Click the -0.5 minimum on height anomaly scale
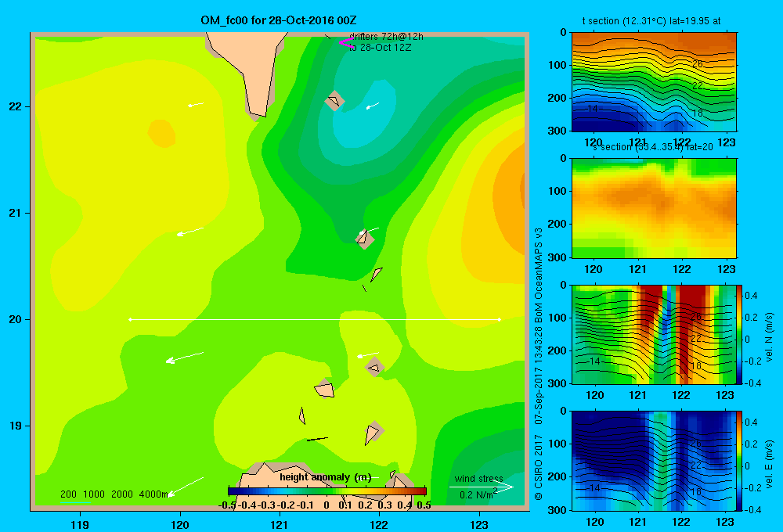The image size is (783, 532). 228,505
